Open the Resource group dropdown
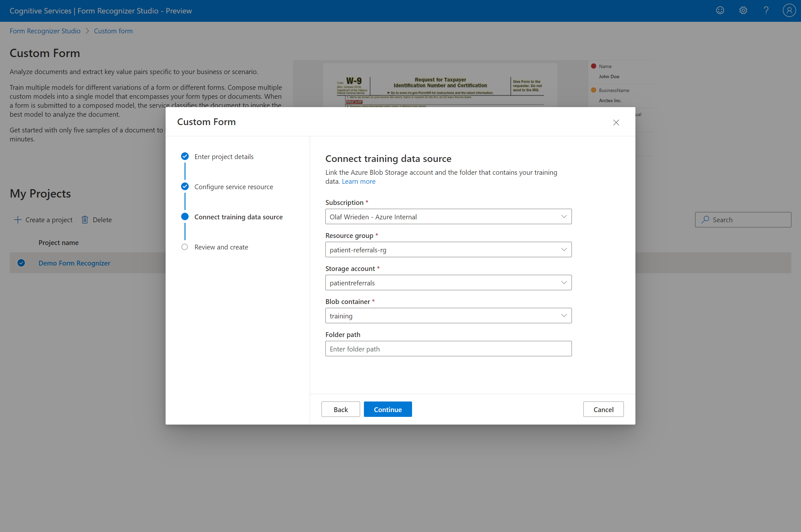The width and height of the screenshot is (801, 532). pos(448,250)
